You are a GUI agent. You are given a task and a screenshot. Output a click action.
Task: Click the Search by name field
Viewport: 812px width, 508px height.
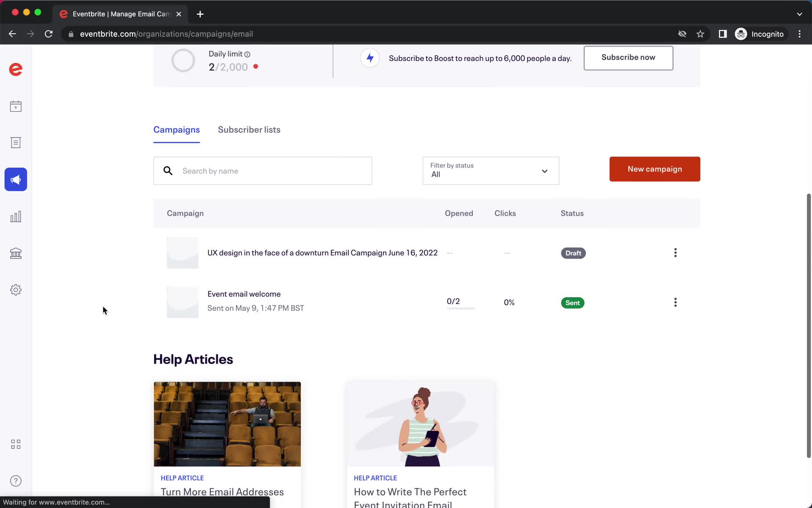pyautogui.click(x=263, y=171)
